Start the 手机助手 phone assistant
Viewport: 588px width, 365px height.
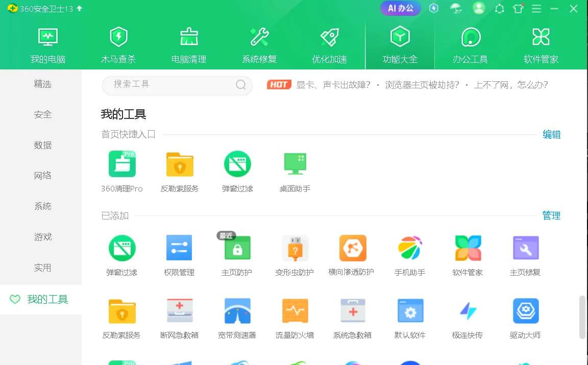click(410, 254)
